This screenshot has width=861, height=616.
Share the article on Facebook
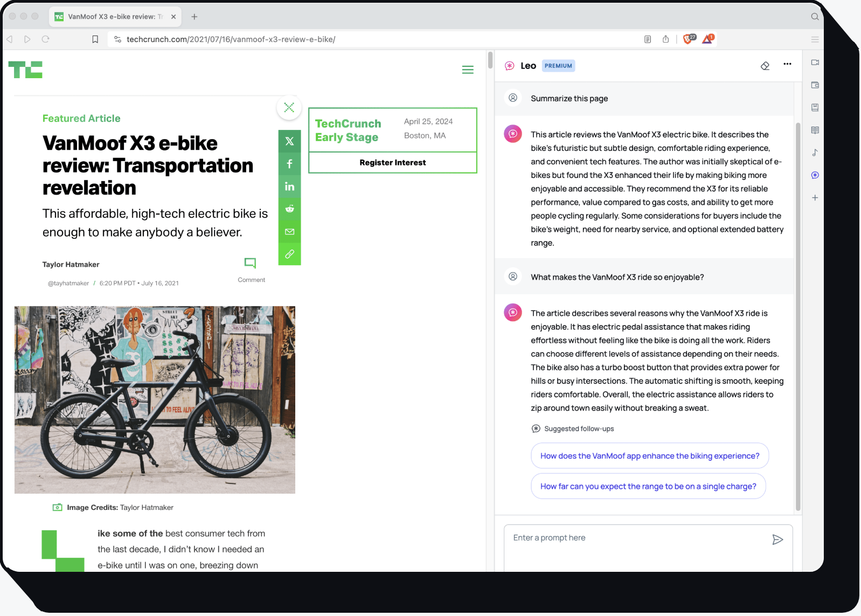pos(289,164)
